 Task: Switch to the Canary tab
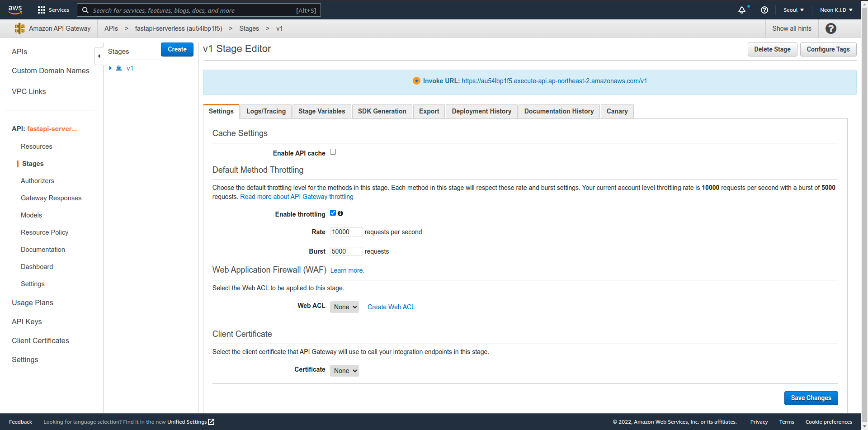[x=617, y=111]
